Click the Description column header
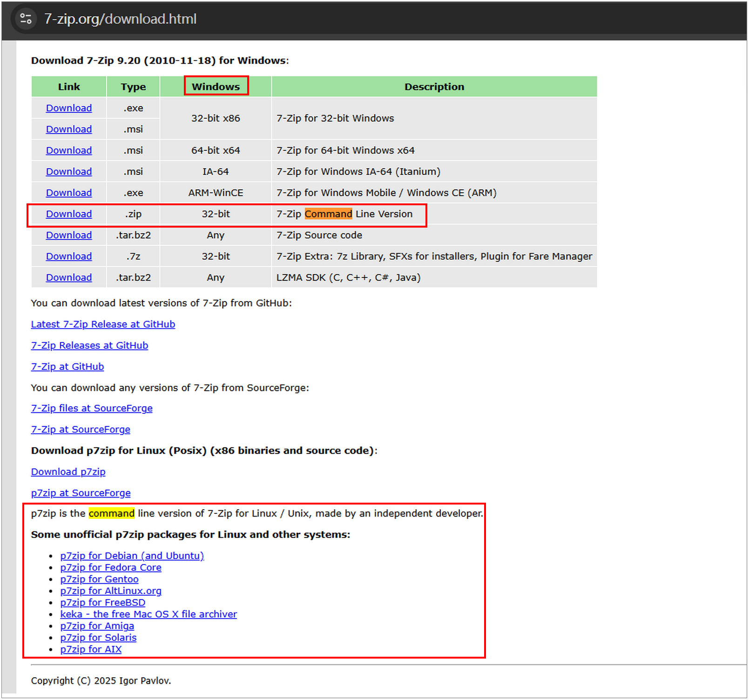The height and width of the screenshot is (700, 749). tap(434, 87)
